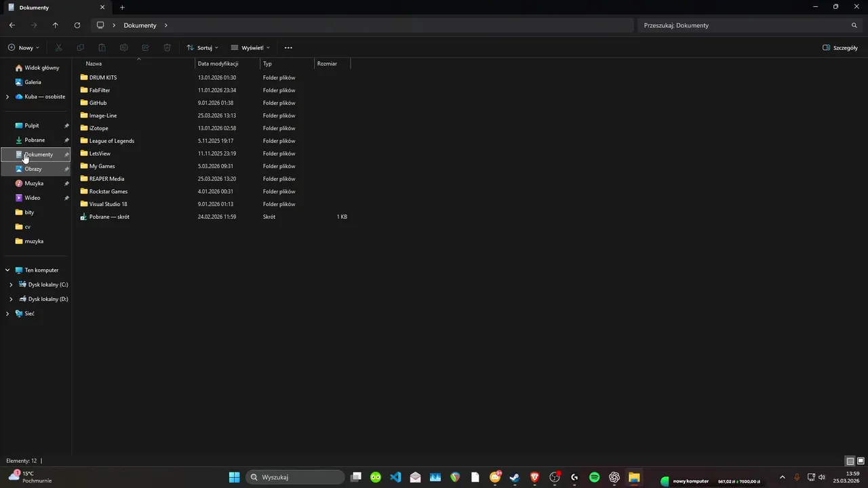Open Galeria in the sidebar

coord(28,82)
